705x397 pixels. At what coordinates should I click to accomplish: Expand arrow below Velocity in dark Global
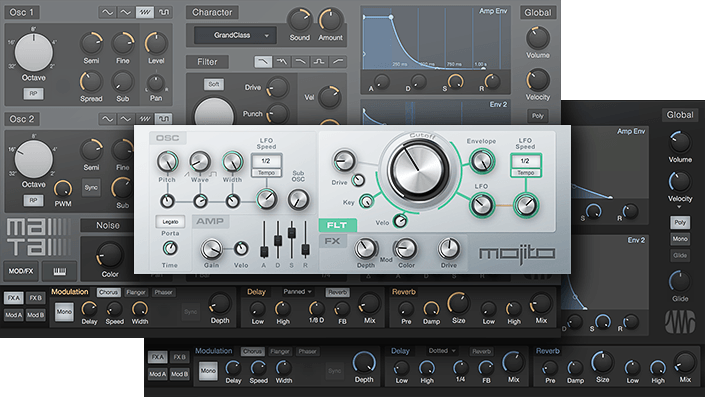(679, 207)
